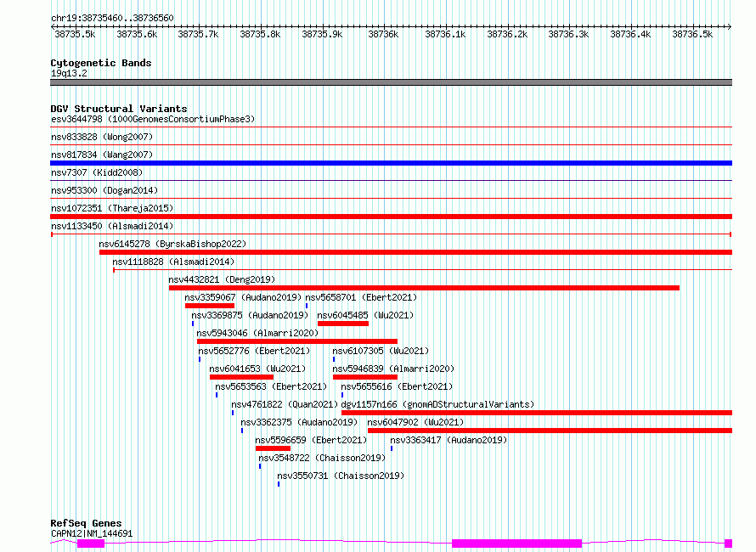Viewport: 756px width, 552px height.
Task: Click the nsv4432821 (Deng2019) label
Action: point(222,279)
